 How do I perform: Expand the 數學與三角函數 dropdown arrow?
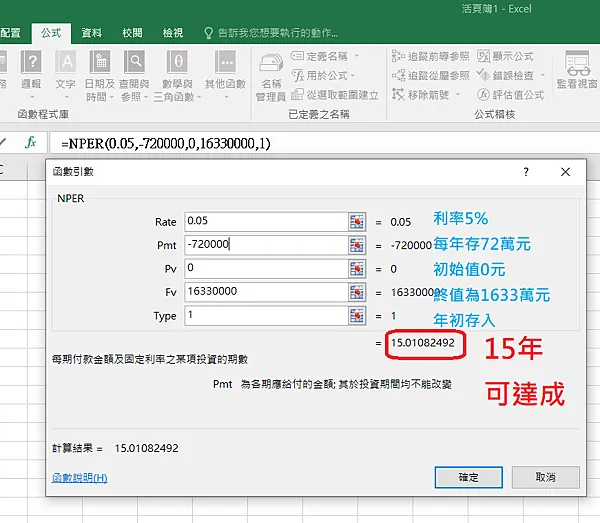point(199,97)
